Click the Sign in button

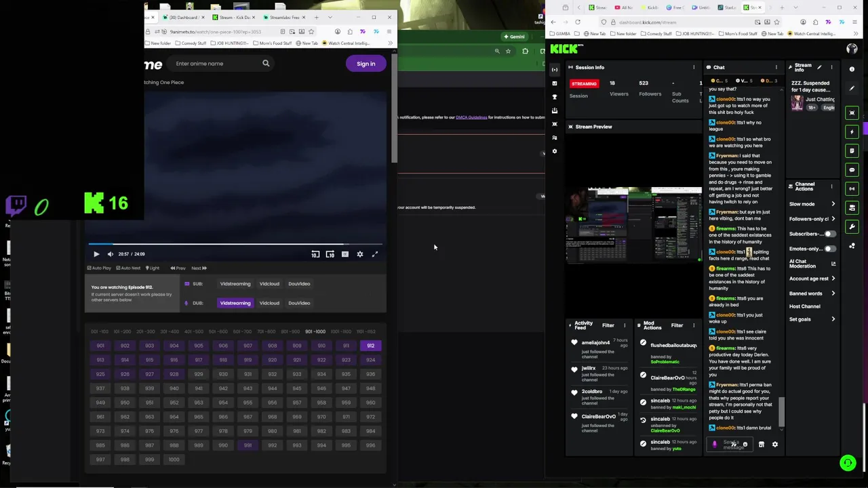tap(366, 64)
